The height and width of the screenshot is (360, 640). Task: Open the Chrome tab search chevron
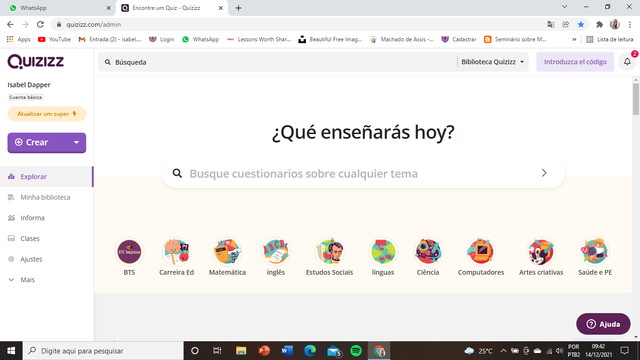pos(564,7)
